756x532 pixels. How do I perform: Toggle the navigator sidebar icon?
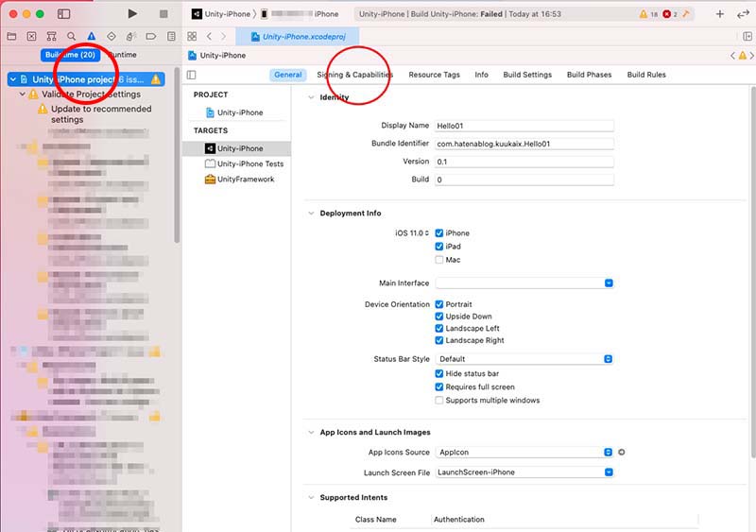pos(63,14)
